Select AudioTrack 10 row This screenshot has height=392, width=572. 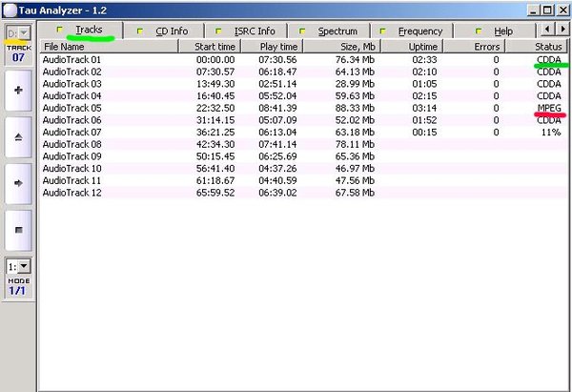[303, 168]
